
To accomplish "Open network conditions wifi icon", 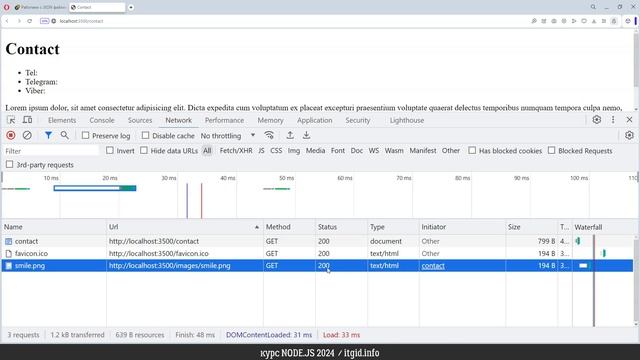I will (269, 135).
